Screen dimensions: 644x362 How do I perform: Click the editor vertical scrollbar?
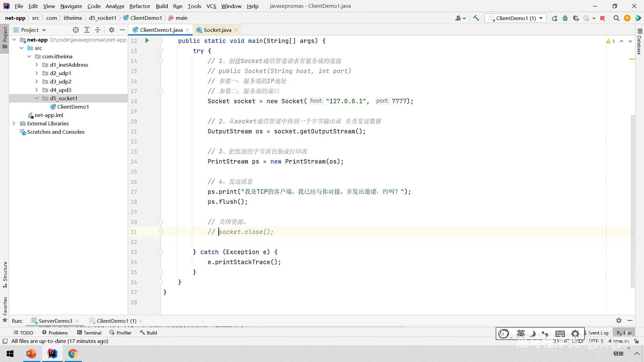pos(633,201)
